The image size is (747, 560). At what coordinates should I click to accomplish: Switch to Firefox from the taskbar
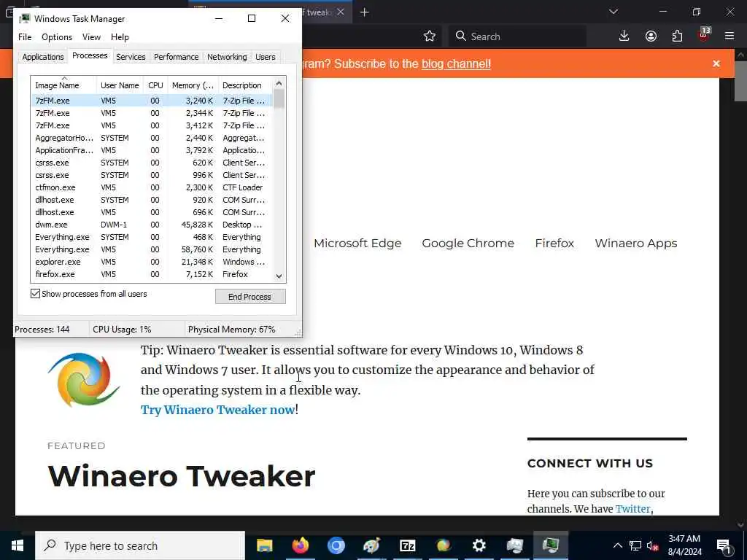(x=300, y=545)
